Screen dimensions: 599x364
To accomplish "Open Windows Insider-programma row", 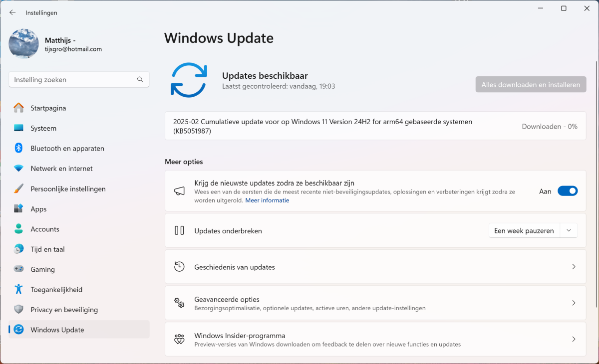I will [x=375, y=339].
